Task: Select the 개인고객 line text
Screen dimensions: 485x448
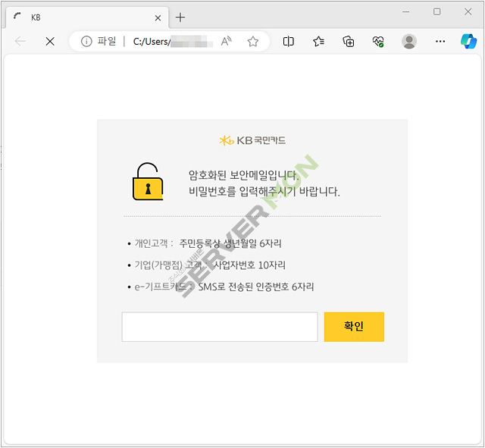Action: pos(208,243)
